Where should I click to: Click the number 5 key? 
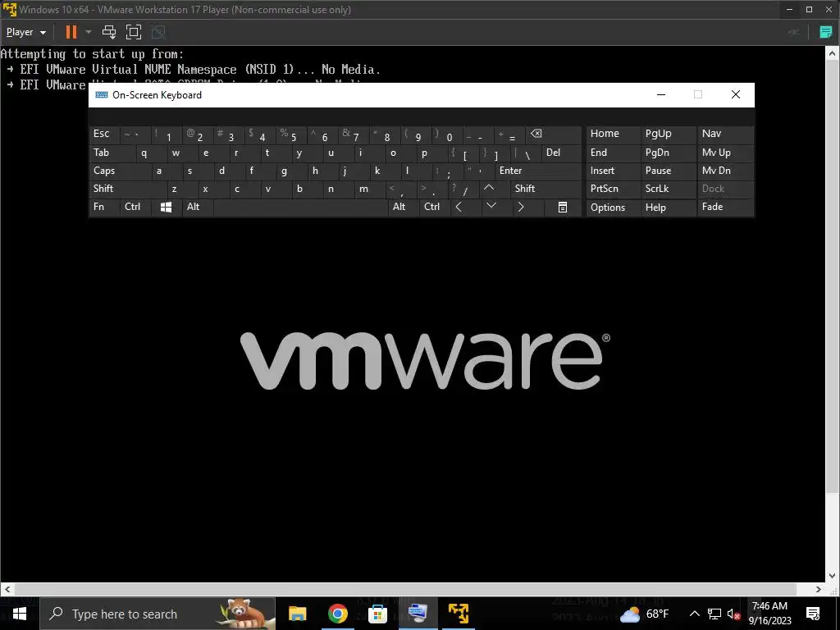click(291, 135)
